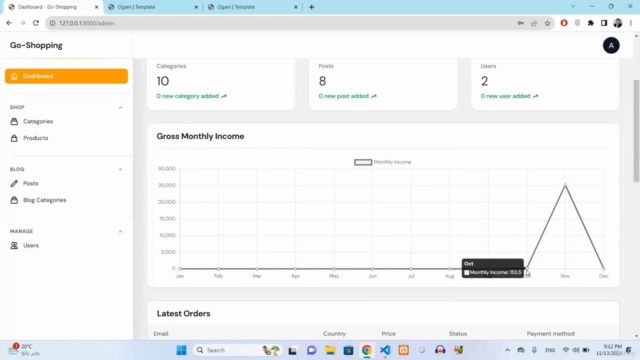Click the Country column header
The width and height of the screenshot is (640, 360).
(x=334, y=333)
